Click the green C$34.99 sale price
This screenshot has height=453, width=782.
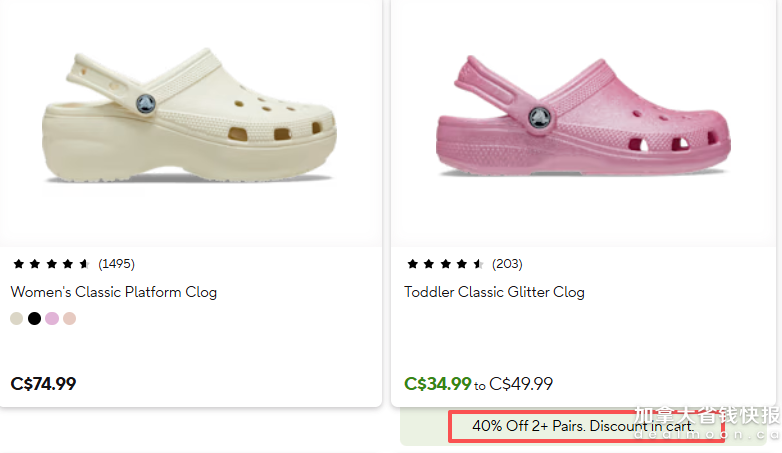point(437,383)
